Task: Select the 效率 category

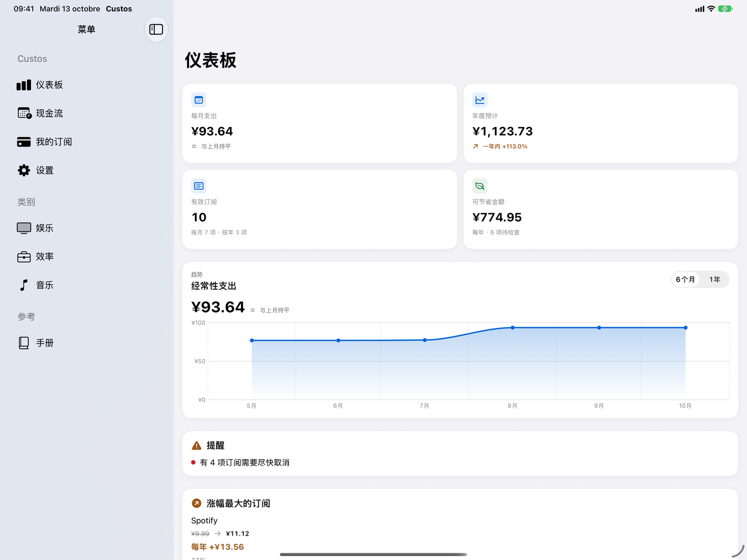Action: (x=87, y=257)
